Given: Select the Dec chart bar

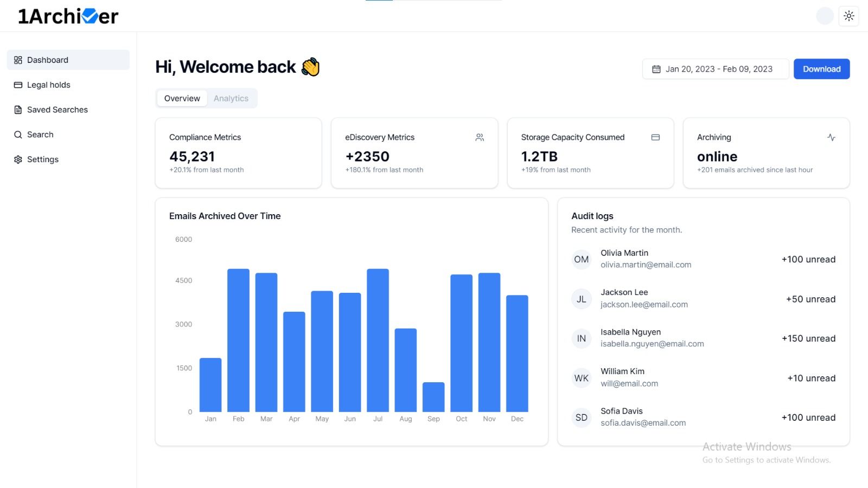Looking at the screenshot, I should [x=517, y=354].
